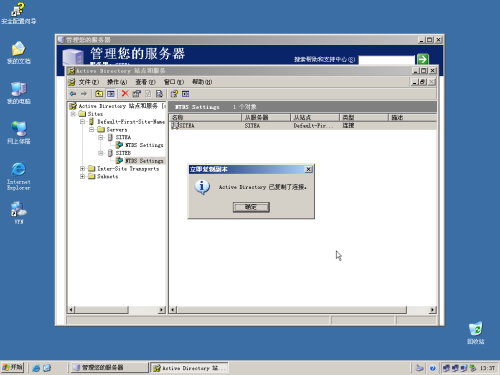Click the forward arrow in the toolbar
The height and width of the screenshot is (375, 500).
[84, 94]
